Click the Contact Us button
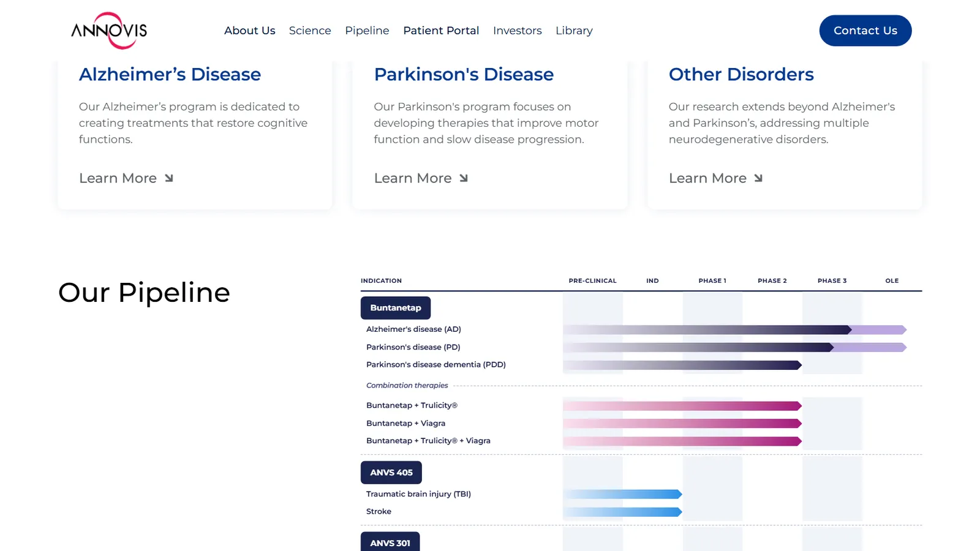Image resolution: width=980 pixels, height=551 pixels. tap(865, 31)
